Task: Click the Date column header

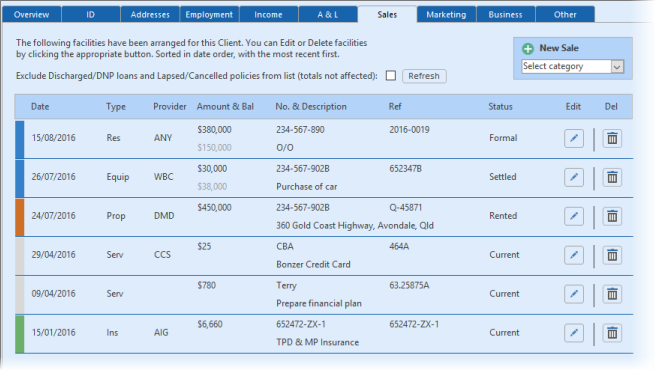Action: pos(40,107)
